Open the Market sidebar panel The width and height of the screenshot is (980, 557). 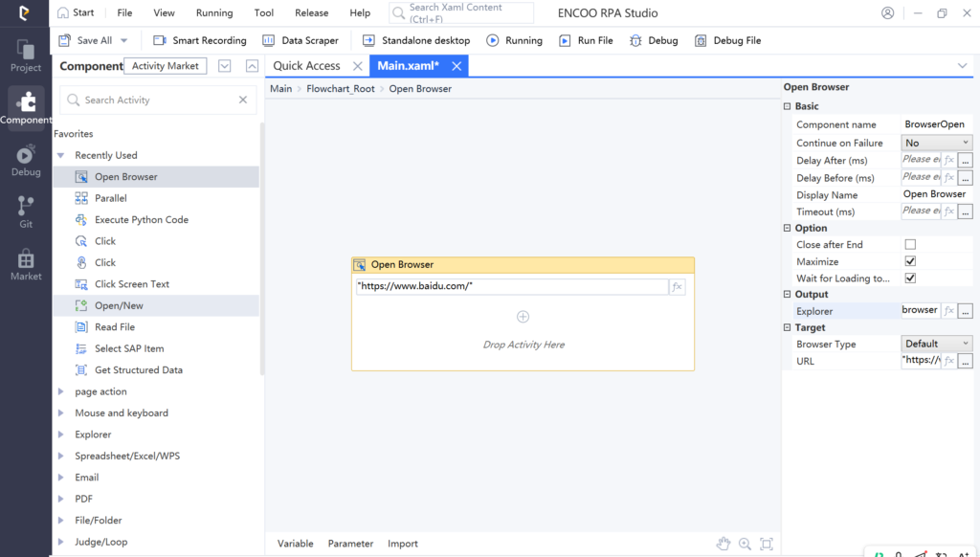pyautogui.click(x=26, y=264)
